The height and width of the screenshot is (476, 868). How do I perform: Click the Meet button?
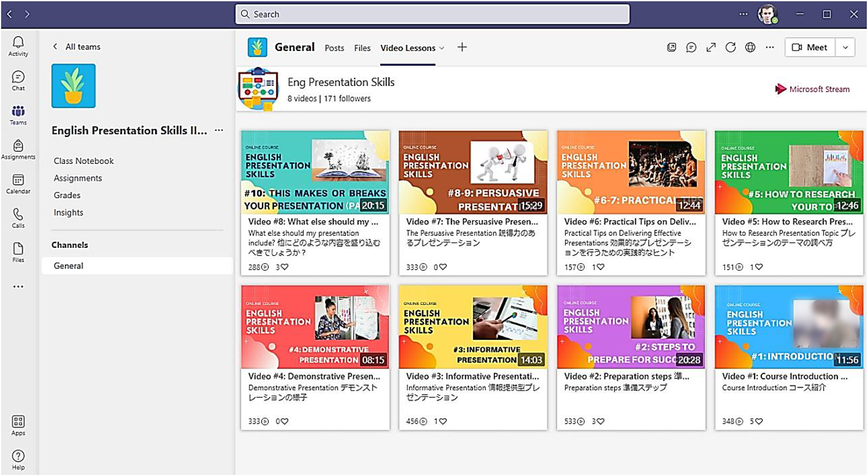[x=810, y=47]
